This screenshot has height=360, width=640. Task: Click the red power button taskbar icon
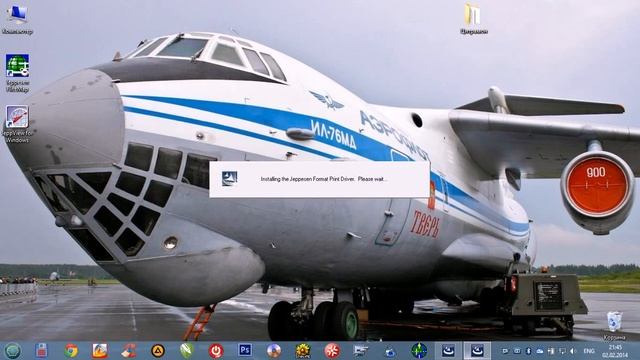pyautogui.click(x=216, y=351)
